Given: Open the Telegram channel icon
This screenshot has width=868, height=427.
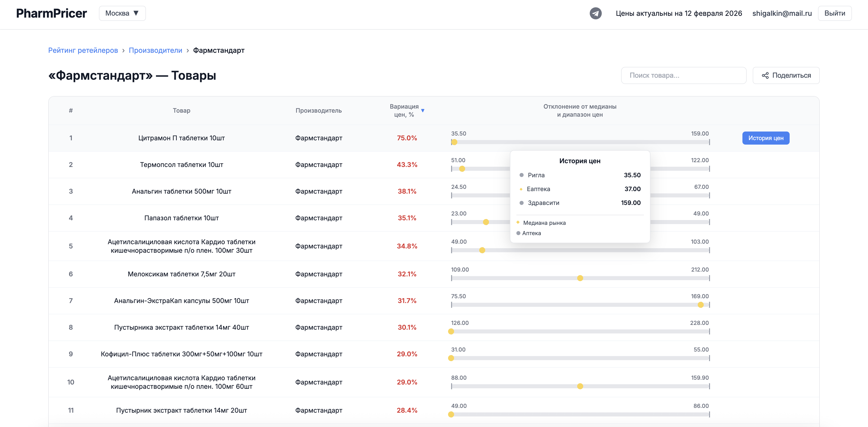Looking at the screenshot, I should (595, 13).
